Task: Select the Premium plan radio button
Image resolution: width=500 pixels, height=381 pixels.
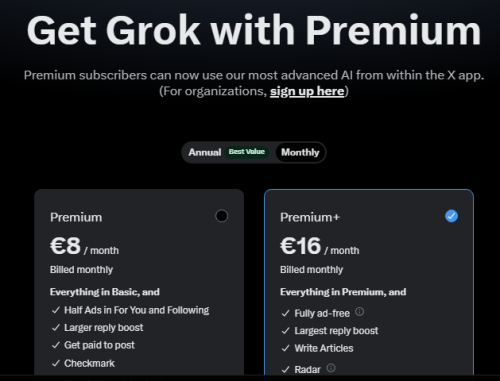Action: pyautogui.click(x=221, y=216)
